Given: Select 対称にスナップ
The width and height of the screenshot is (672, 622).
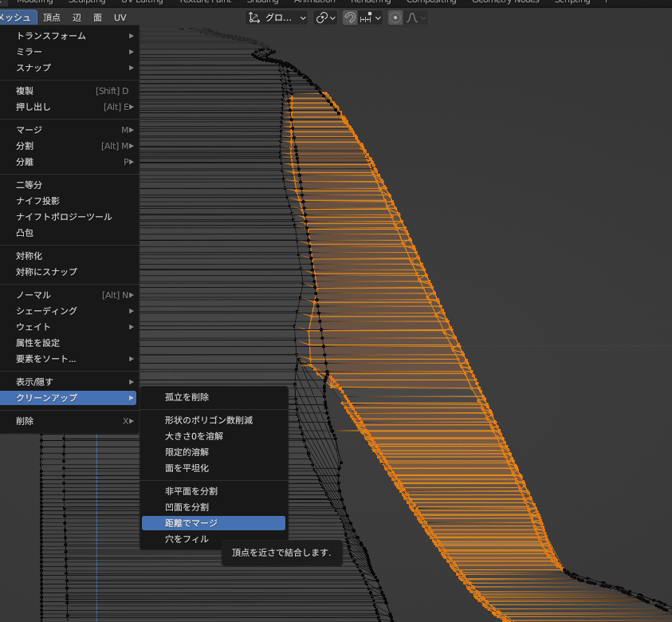Looking at the screenshot, I should click(69, 272).
